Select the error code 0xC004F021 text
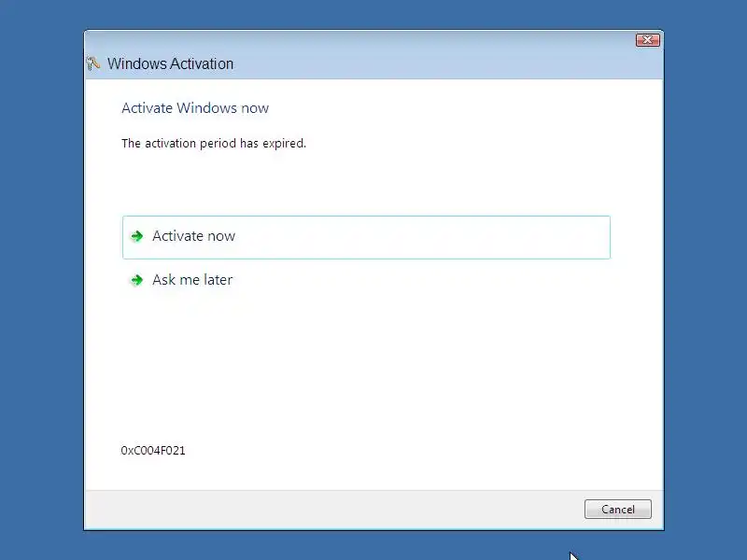 pyautogui.click(x=153, y=451)
